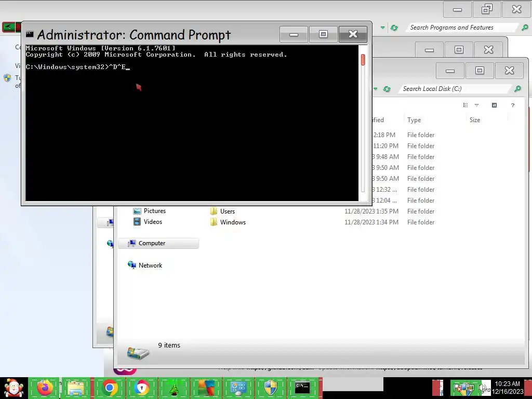Click the Santa Start button on taskbar
This screenshot has height=399, width=532.
pyautogui.click(x=14, y=388)
